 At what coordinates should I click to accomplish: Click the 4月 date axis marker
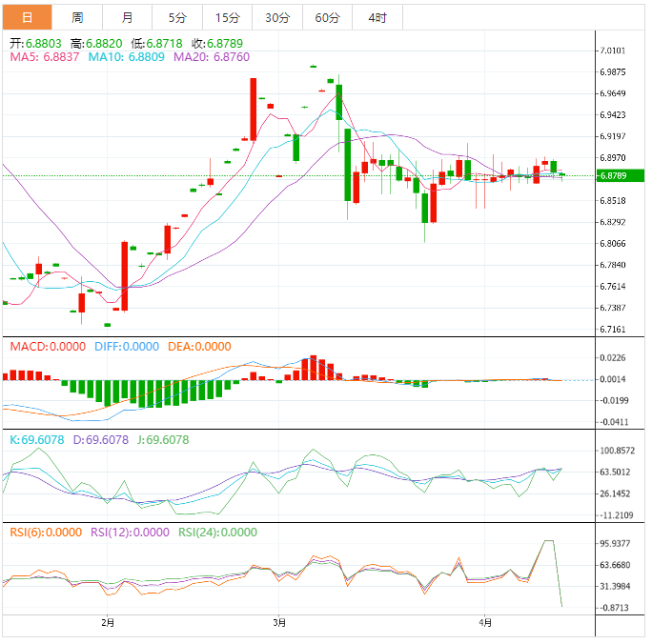tap(485, 623)
